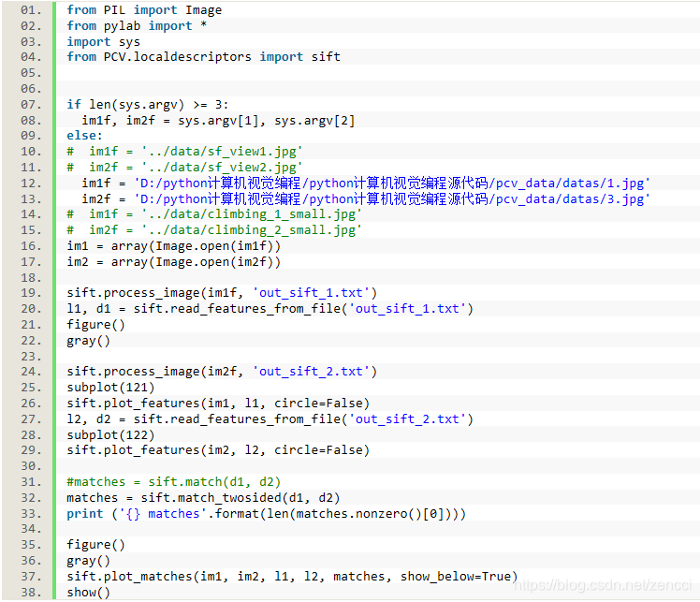Click commented climbing_1_small.jpg line
The width and height of the screenshot is (700, 602).
214,214
